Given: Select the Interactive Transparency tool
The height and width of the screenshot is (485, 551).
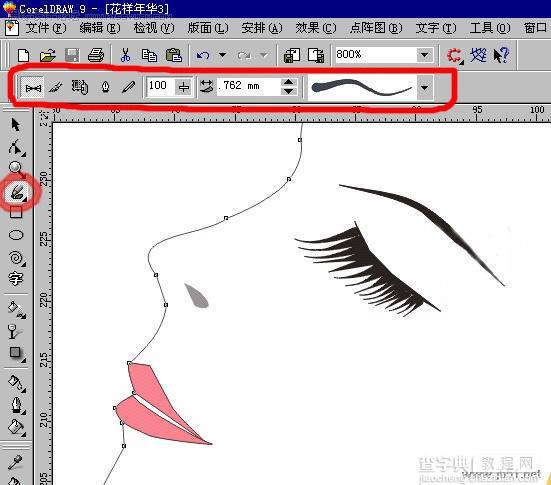Looking at the screenshot, I should 14,331.
